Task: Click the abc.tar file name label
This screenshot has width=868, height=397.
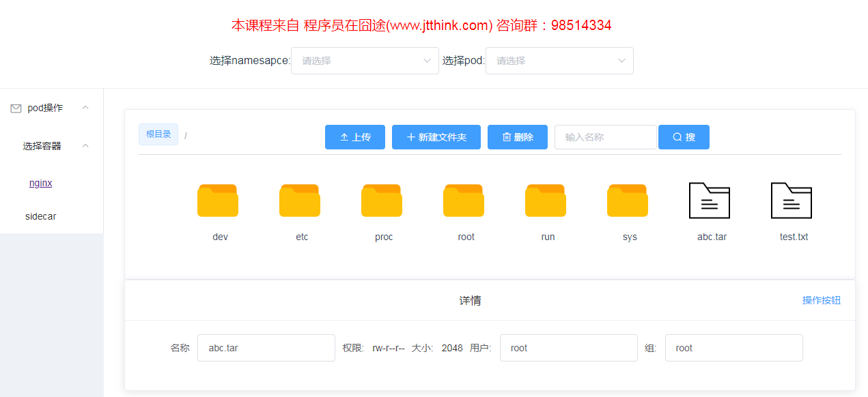Action: point(712,237)
